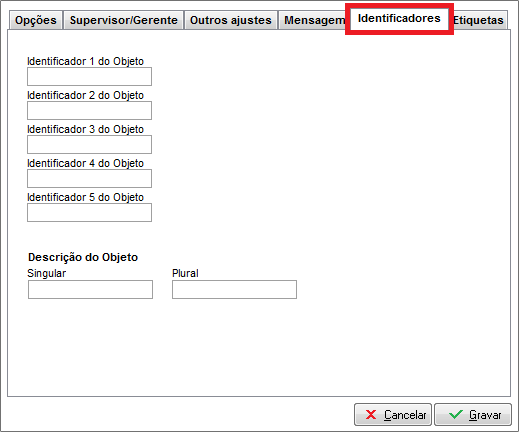This screenshot has width=519, height=432.
Task: Click the Descrição do Objeto heading
Action: [x=83, y=257]
